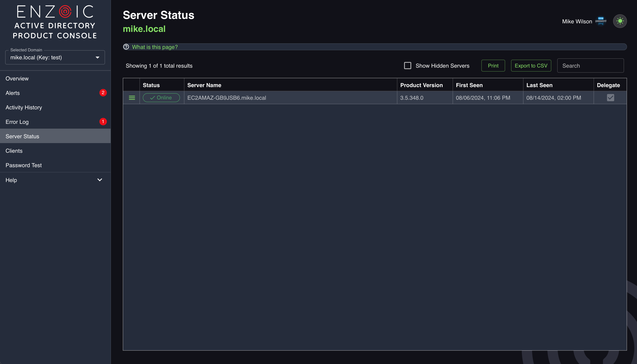Expand the What is this page? bar
Image resolution: width=637 pixels, height=364 pixels.
pyautogui.click(x=155, y=47)
